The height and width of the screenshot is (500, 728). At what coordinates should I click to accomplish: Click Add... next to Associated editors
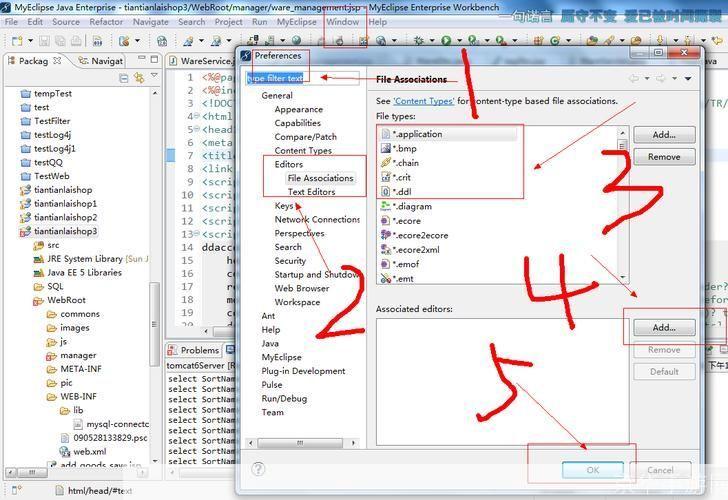pyautogui.click(x=664, y=327)
